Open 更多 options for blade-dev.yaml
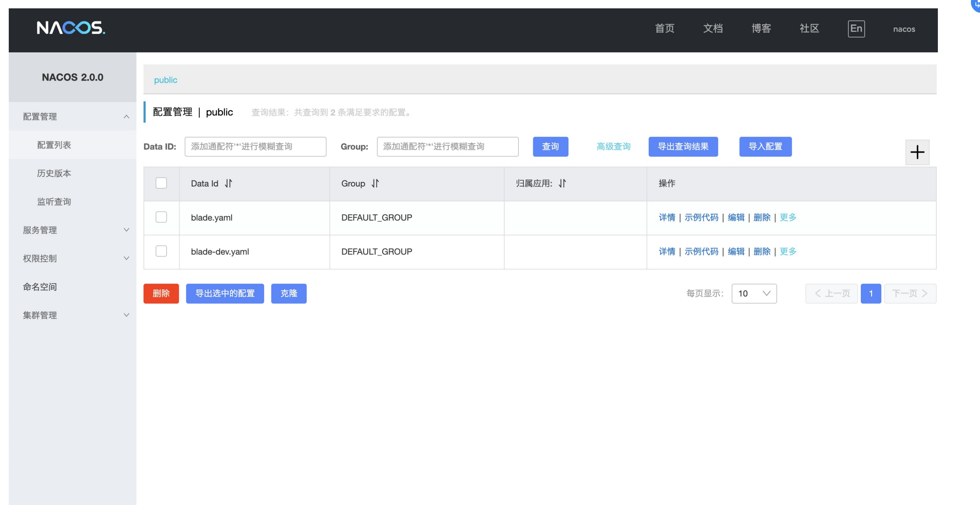This screenshot has width=980, height=505. (788, 251)
